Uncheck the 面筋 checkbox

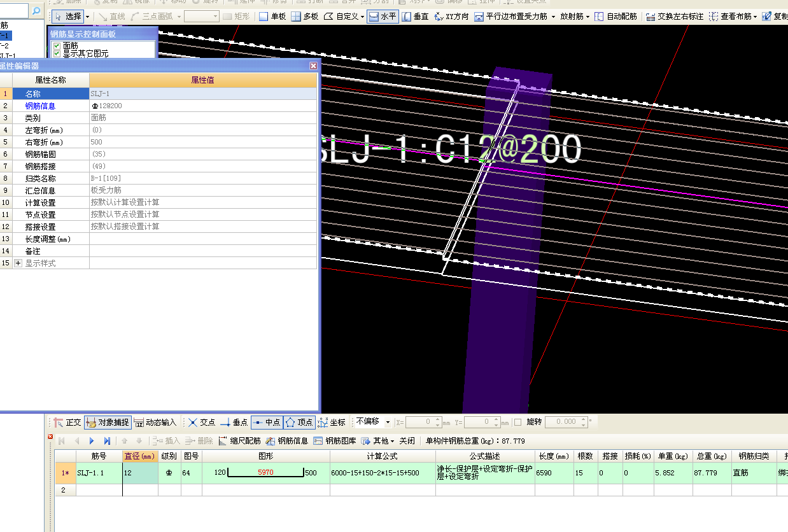point(57,46)
